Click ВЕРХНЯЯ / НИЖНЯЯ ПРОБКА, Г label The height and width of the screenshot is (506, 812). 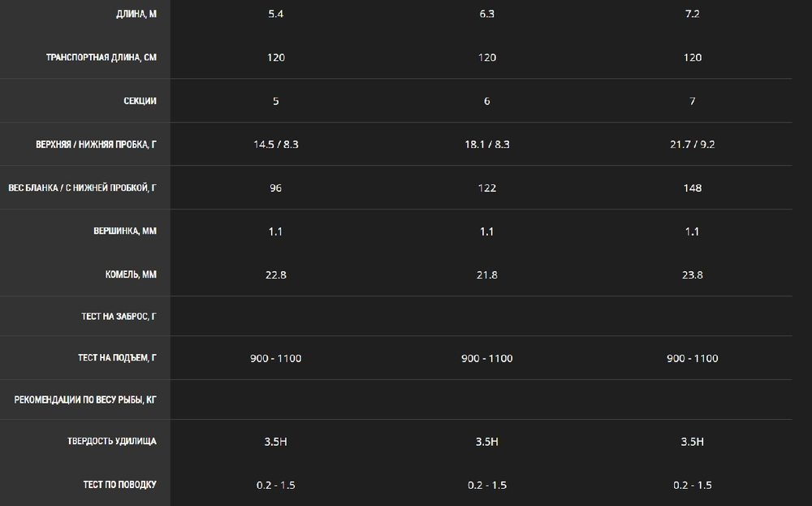click(x=96, y=145)
